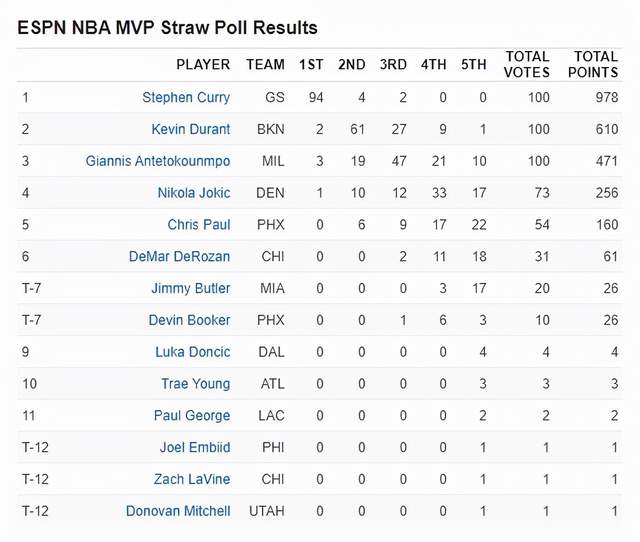Open Zach LaVine's player page
Viewport: 640px width, 542px height.
192,479
